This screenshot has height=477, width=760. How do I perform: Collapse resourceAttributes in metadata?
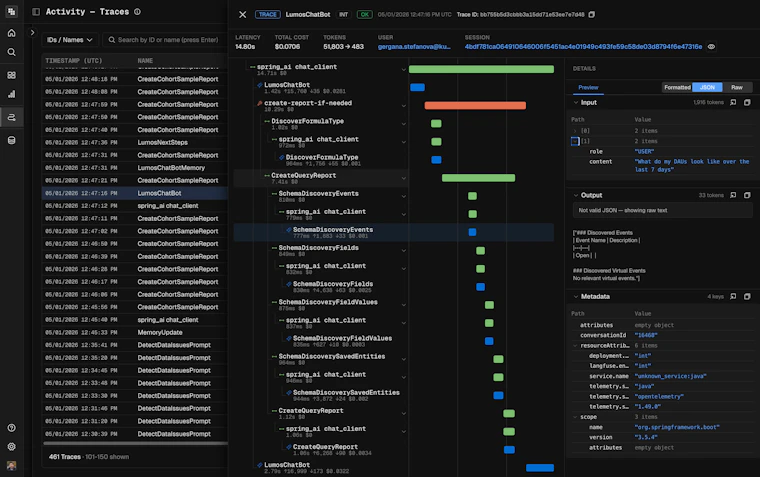575,346
